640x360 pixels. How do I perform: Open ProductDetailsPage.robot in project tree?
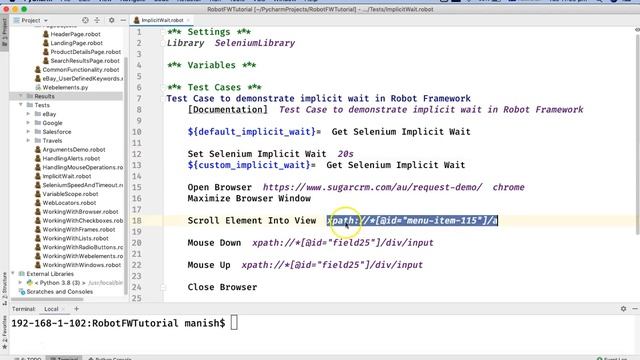[x=85, y=52]
